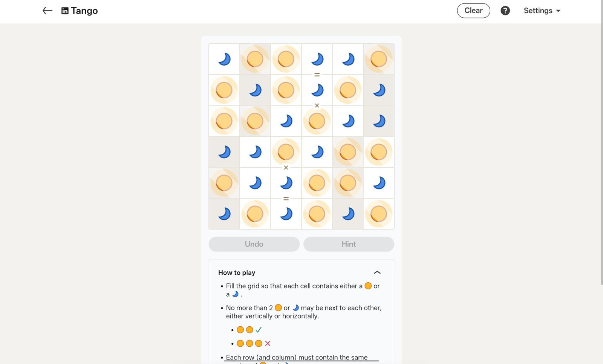
Task: Toggle the sun cell in row two, column one
Action: (224, 90)
